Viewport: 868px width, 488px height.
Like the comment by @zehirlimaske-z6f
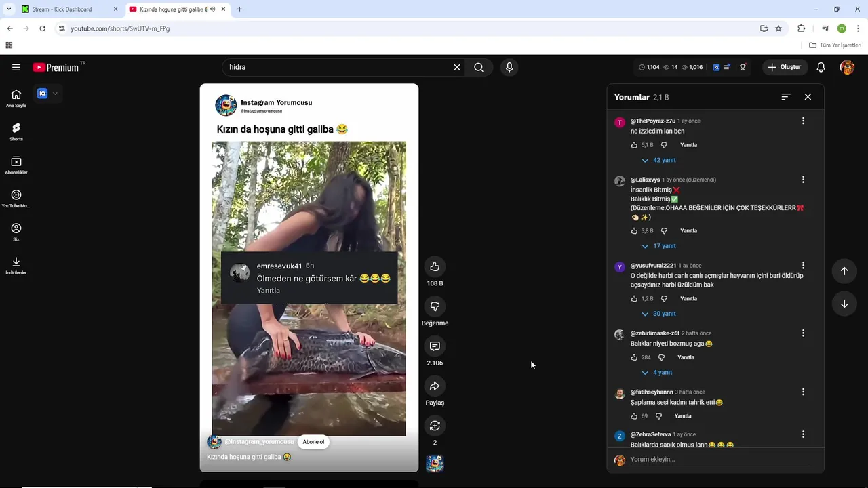point(635,357)
